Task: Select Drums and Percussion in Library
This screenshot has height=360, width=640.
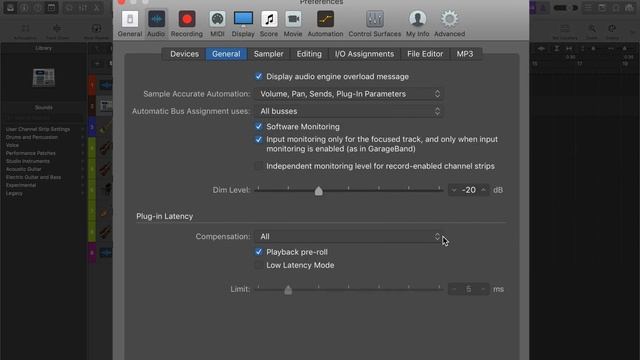Action: tap(32, 137)
